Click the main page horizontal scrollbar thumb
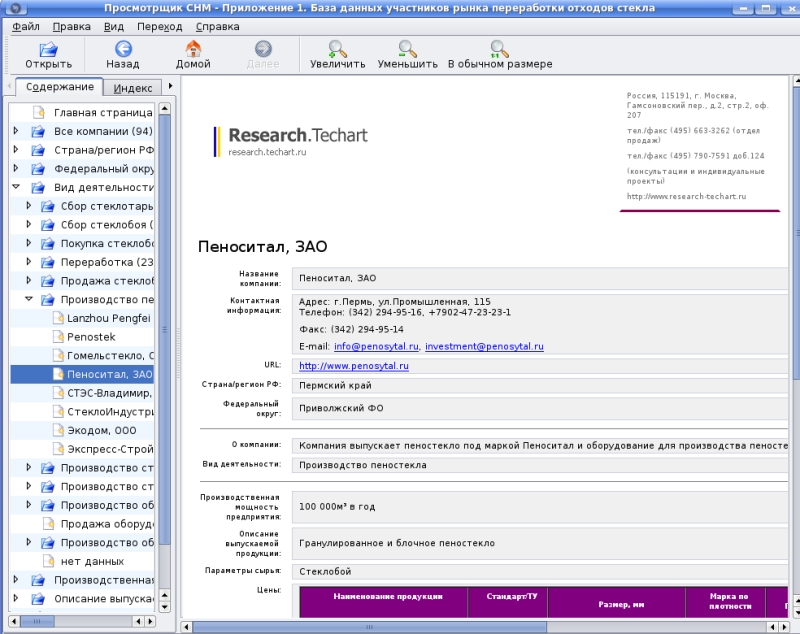This screenshot has width=800, height=634. tap(369, 627)
